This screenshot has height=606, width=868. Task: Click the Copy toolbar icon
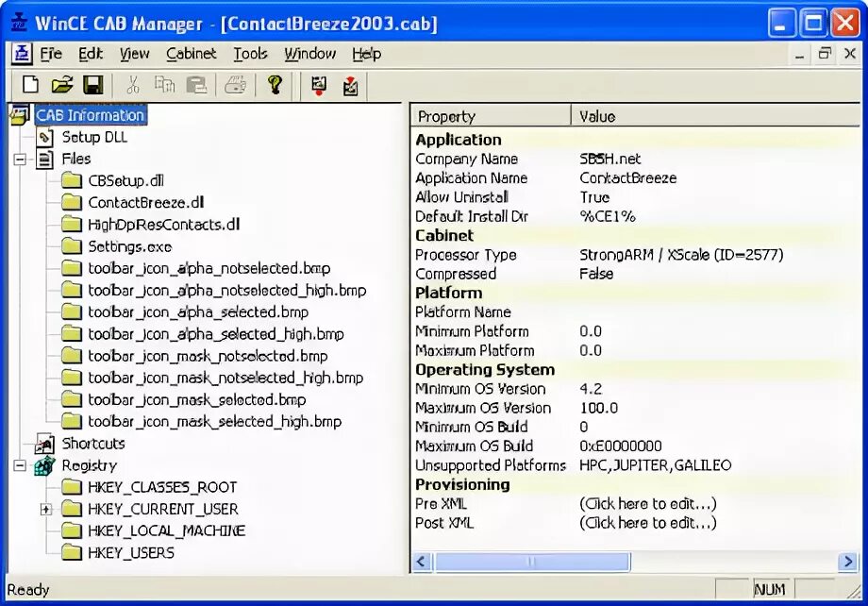[164, 85]
